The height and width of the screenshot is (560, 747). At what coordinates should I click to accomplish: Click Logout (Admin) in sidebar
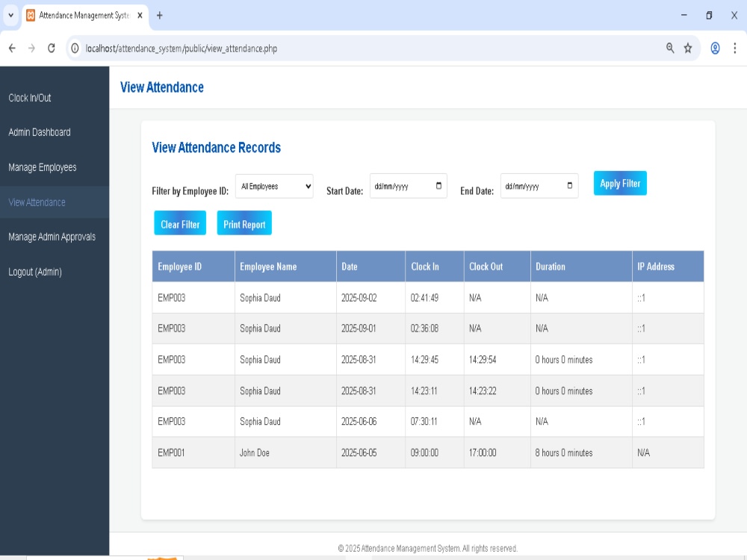point(35,272)
